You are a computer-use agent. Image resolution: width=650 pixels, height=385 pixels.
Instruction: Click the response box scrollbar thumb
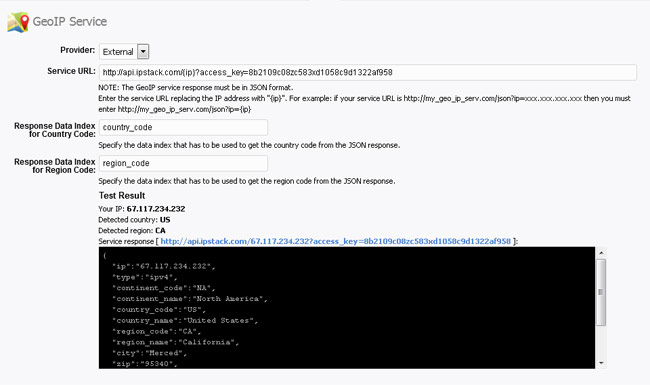click(601, 292)
